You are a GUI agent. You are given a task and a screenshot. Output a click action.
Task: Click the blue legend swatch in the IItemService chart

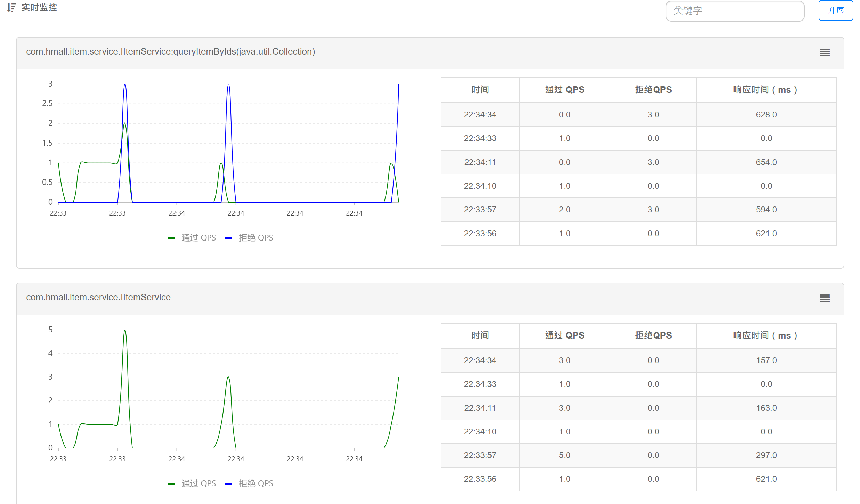pyautogui.click(x=228, y=484)
